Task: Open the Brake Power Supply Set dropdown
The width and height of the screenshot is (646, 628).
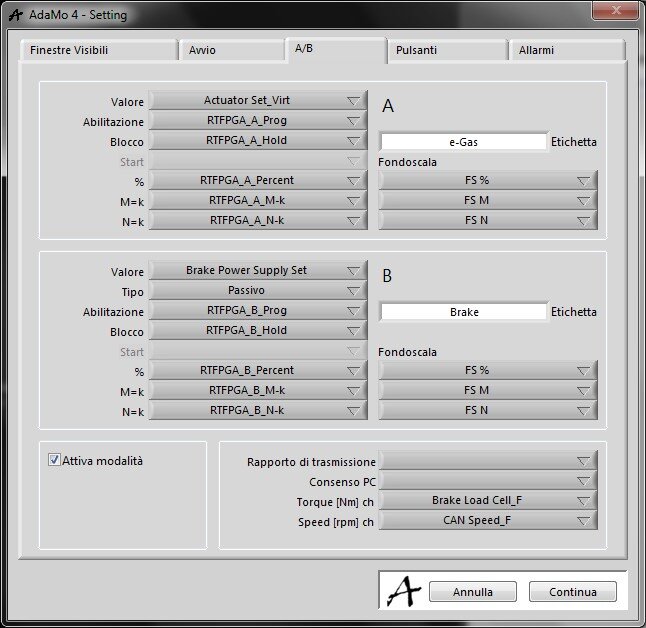Action: 258,271
